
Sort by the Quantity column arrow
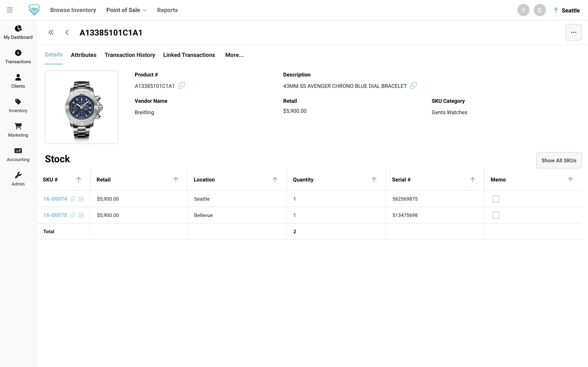click(374, 180)
